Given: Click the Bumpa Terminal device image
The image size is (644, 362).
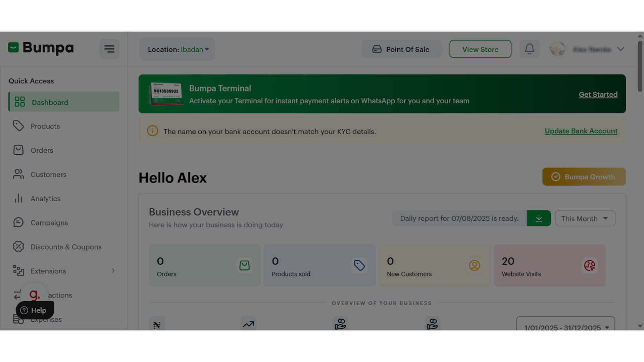Looking at the screenshot, I should (165, 94).
